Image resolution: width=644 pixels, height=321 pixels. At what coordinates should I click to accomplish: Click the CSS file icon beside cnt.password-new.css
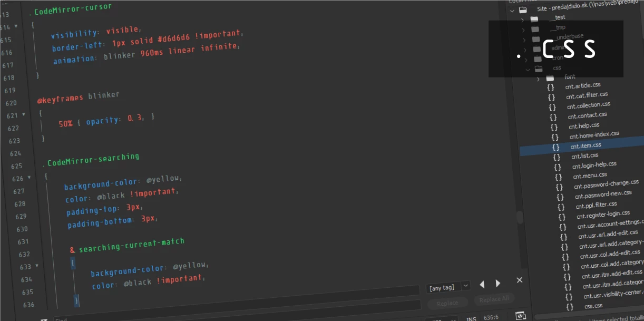(x=561, y=197)
